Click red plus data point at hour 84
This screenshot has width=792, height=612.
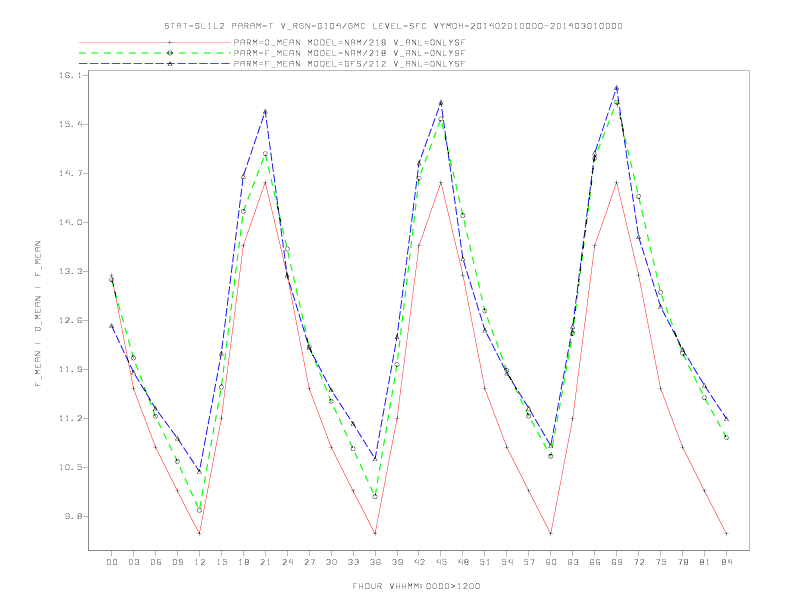point(726,533)
